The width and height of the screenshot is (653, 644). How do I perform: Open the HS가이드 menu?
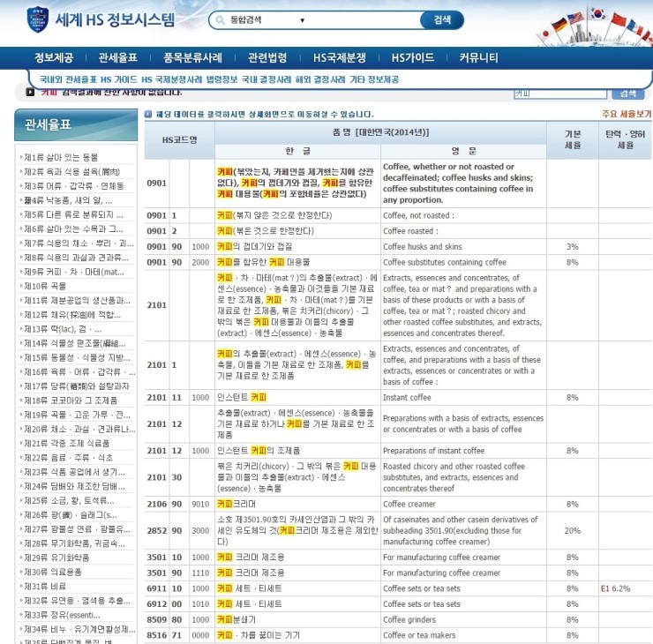point(413,58)
